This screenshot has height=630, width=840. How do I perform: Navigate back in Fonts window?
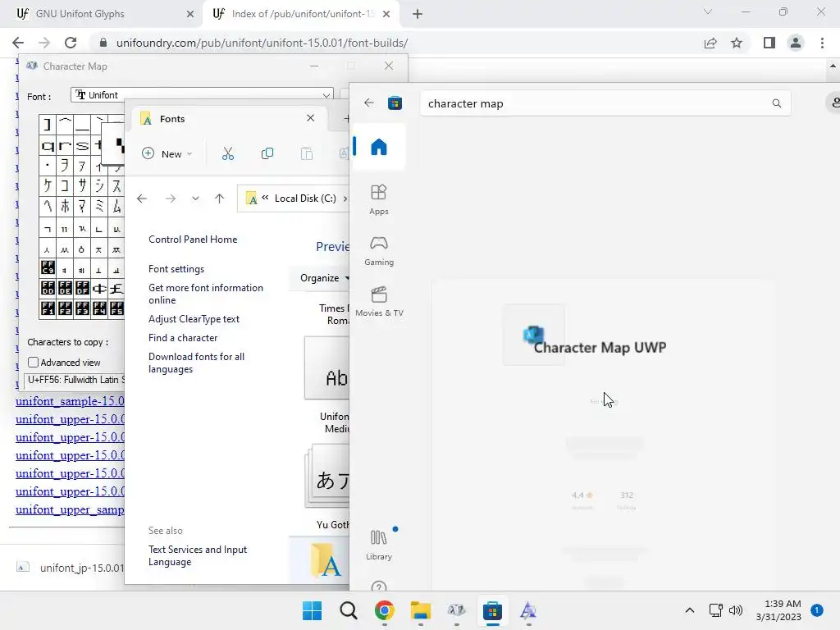pyautogui.click(x=142, y=199)
